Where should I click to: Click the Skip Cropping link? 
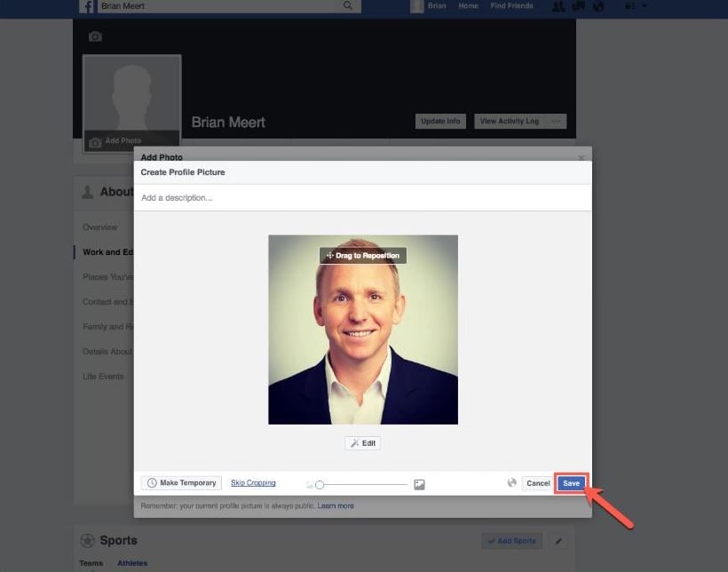(253, 483)
